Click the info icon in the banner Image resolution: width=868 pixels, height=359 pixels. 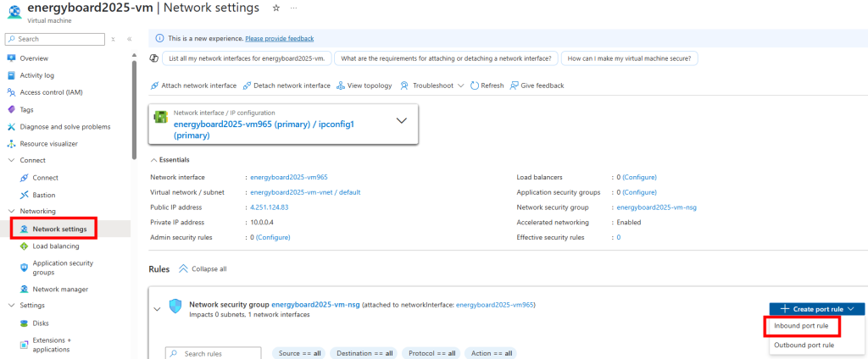(159, 39)
